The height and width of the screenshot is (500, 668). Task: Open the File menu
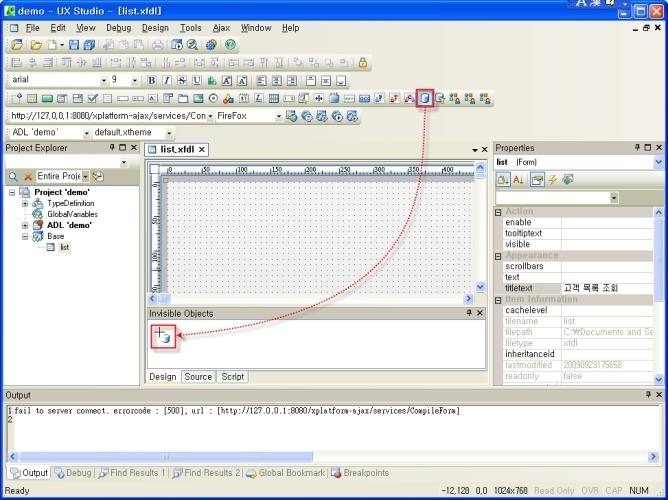(33, 28)
